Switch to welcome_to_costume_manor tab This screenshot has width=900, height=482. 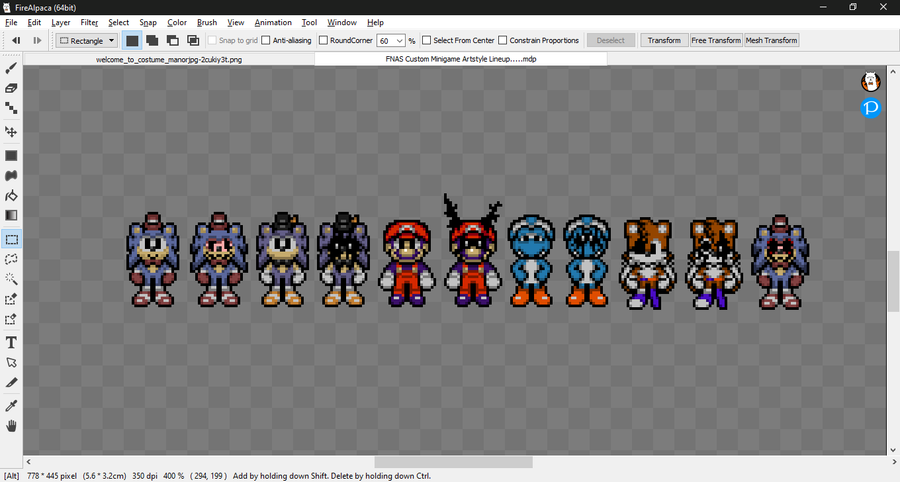[x=169, y=59]
